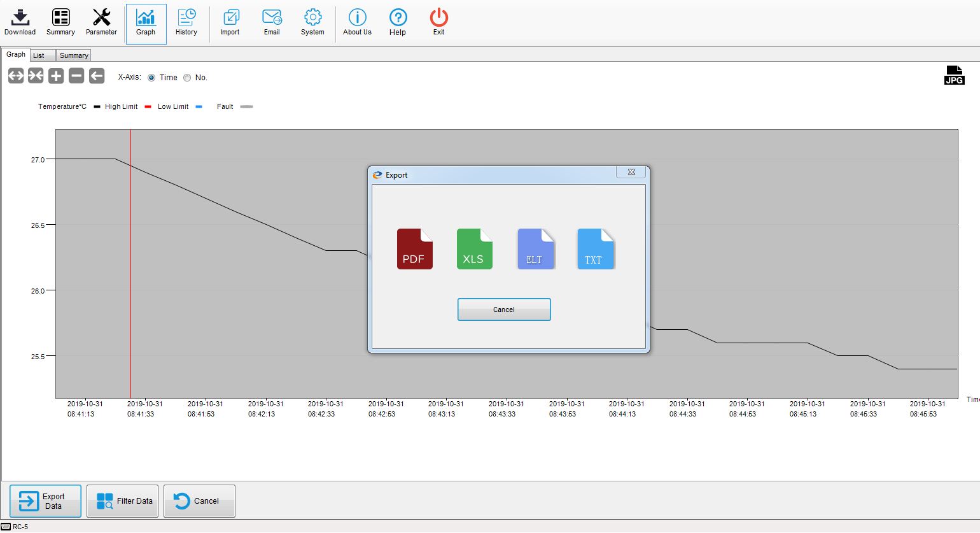Switch to the Summary sub-tab

tap(74, 55)
